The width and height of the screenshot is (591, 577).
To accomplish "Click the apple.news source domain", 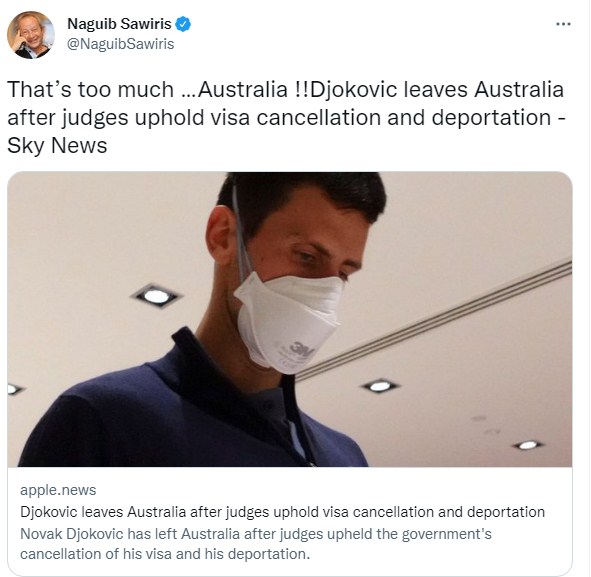I will coord(58,490).
